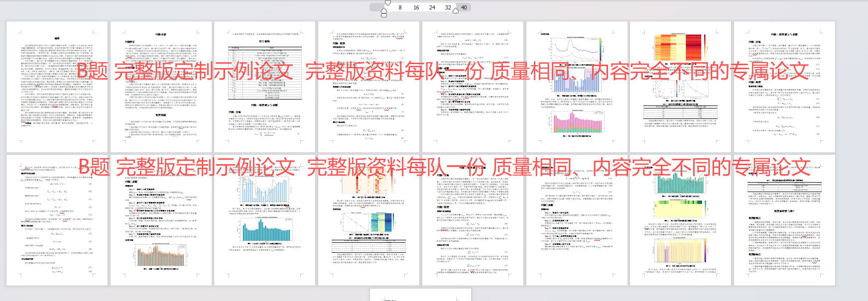Click the grey right margin area at 40

pos(464,7)
